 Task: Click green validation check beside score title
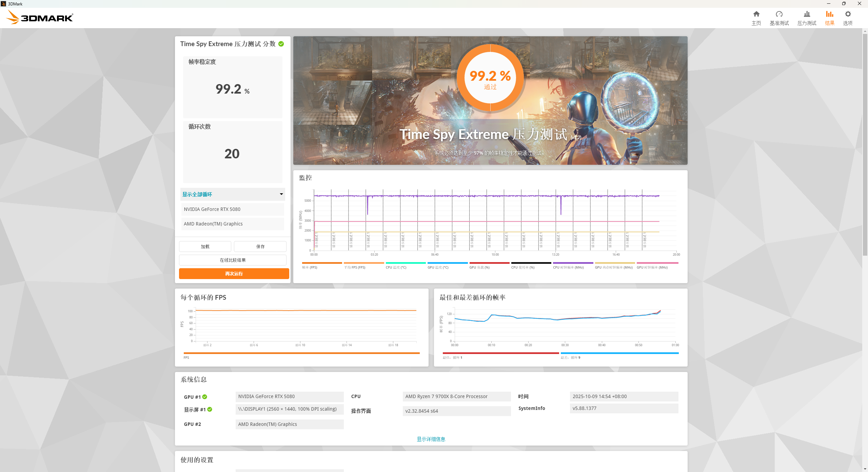(x=281, y=44)
